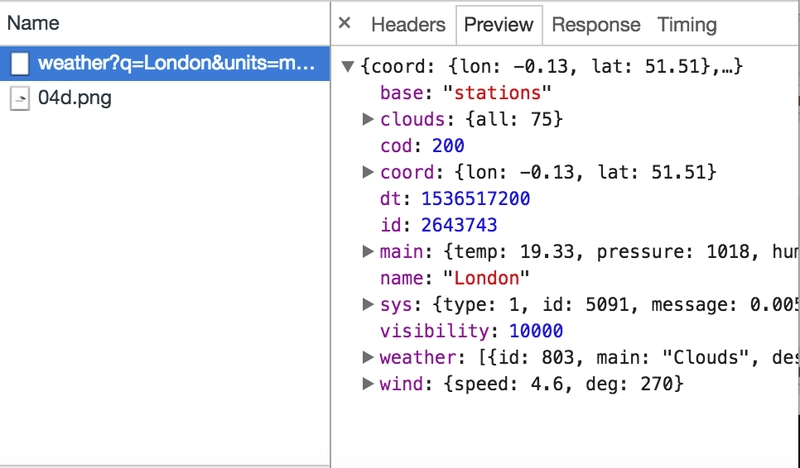Viewport: 800px width, 468px height.
Task: Expand the wind object
Action: (x=367, y=383)
